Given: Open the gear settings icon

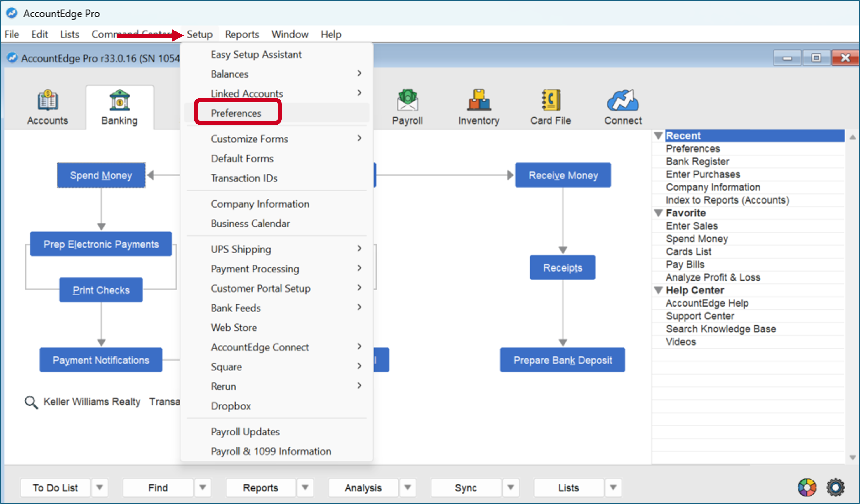Looking at the screenshot, I should pos(835,487).
